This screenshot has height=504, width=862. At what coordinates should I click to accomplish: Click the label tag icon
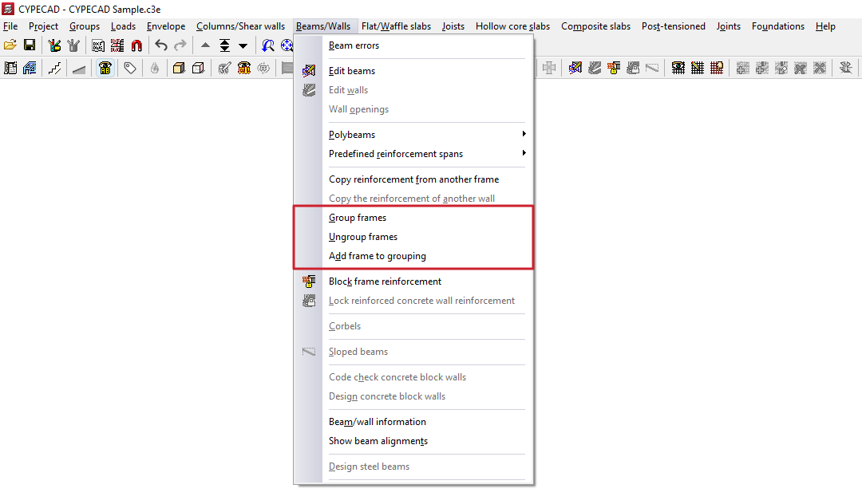click(130, 68)
